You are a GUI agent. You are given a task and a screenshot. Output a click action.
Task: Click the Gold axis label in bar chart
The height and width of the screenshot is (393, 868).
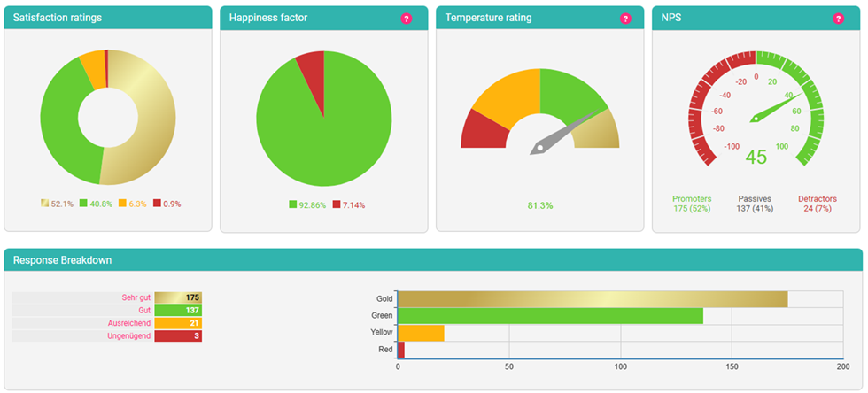[x=384, y=299]
